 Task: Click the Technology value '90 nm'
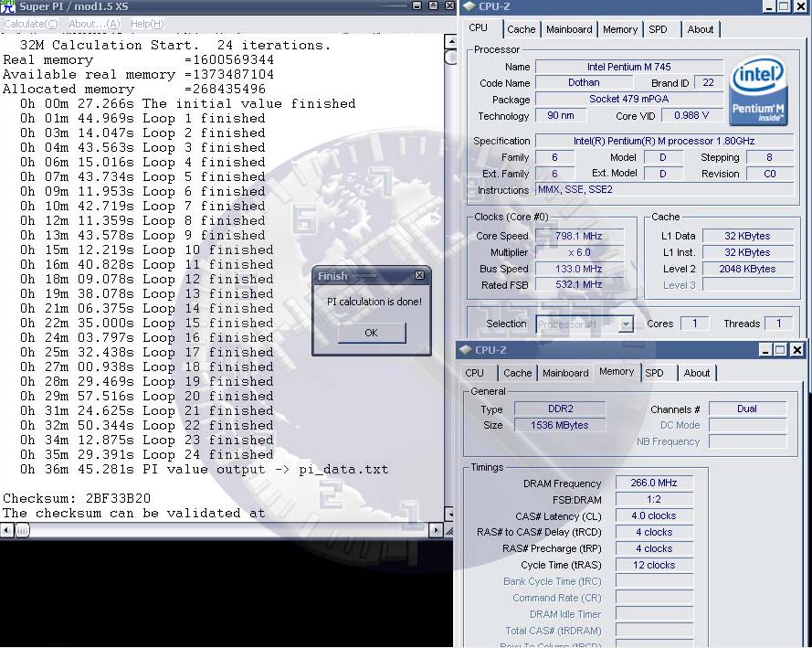tap(560, 115)
